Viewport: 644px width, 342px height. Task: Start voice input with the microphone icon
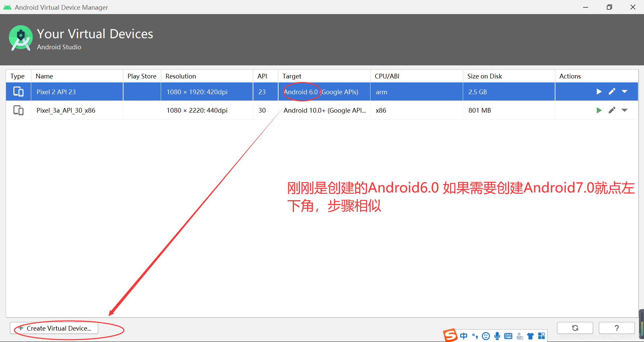(x=497, y=336)
